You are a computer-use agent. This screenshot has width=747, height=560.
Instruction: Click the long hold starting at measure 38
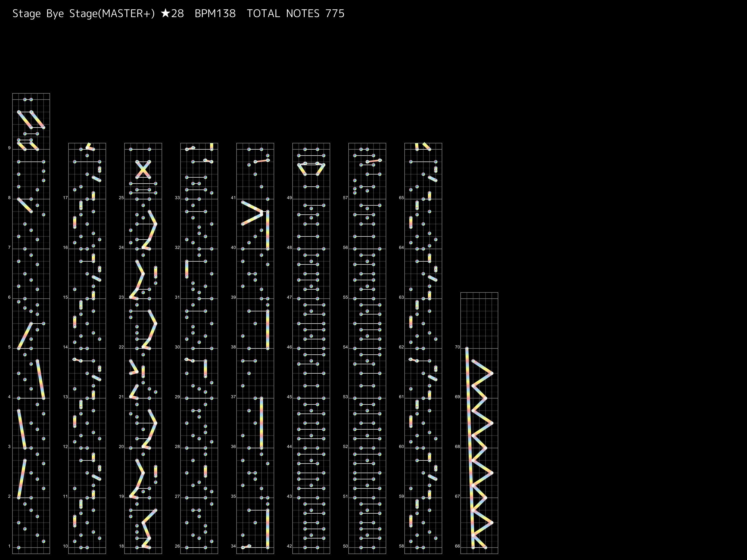(x=267, y=330)
